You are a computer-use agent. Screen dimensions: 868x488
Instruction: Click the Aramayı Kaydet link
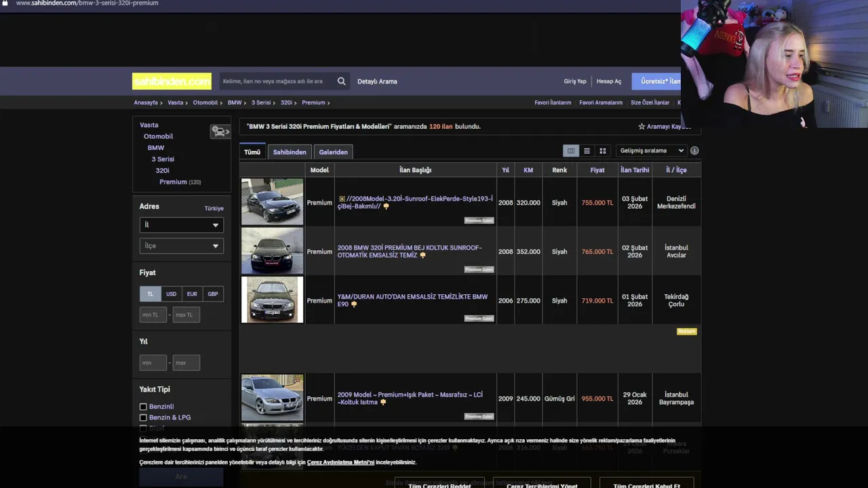tap(668, 127)
